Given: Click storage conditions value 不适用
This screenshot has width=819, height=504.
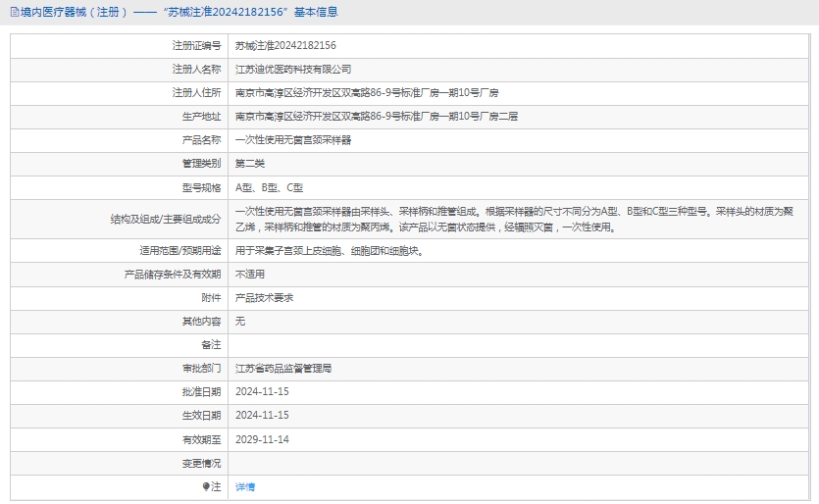Looking at the screenshot, I should tap(250, 275).
